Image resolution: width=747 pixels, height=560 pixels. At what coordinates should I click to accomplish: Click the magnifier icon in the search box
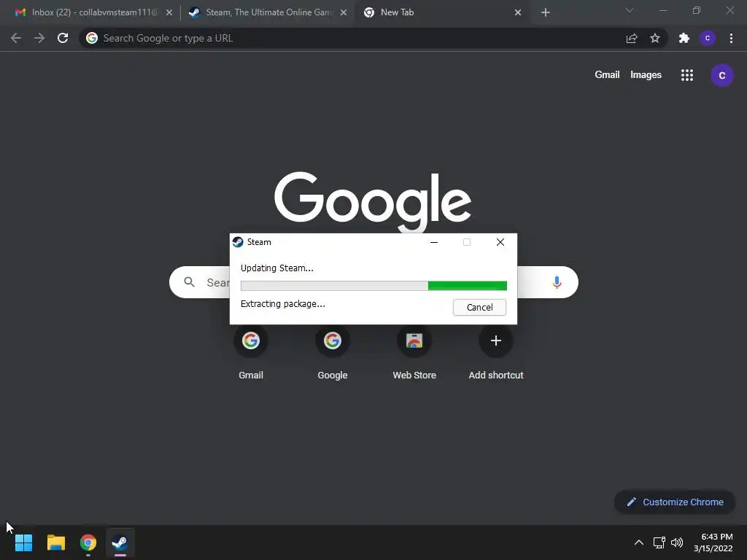click(189, 282)
